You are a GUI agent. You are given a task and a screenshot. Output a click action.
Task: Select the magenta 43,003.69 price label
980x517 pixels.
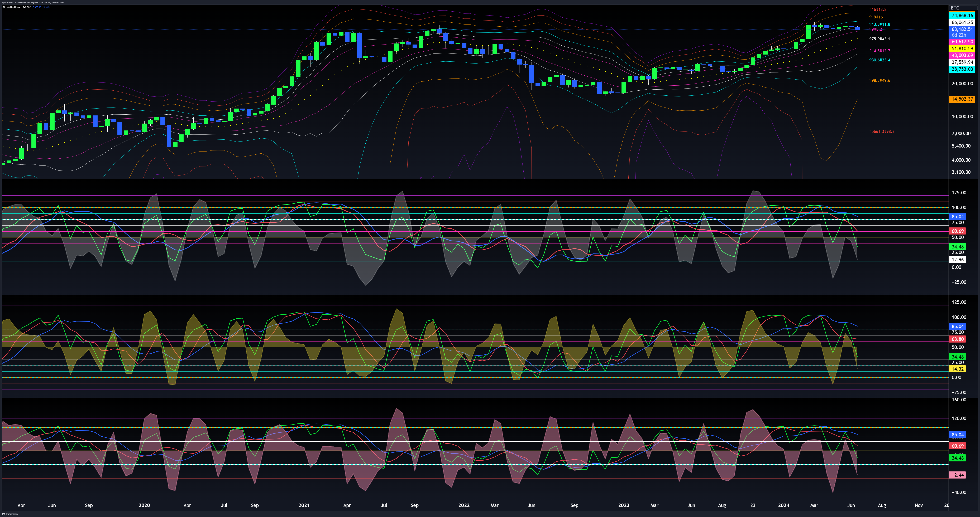(x=962, y=56)
